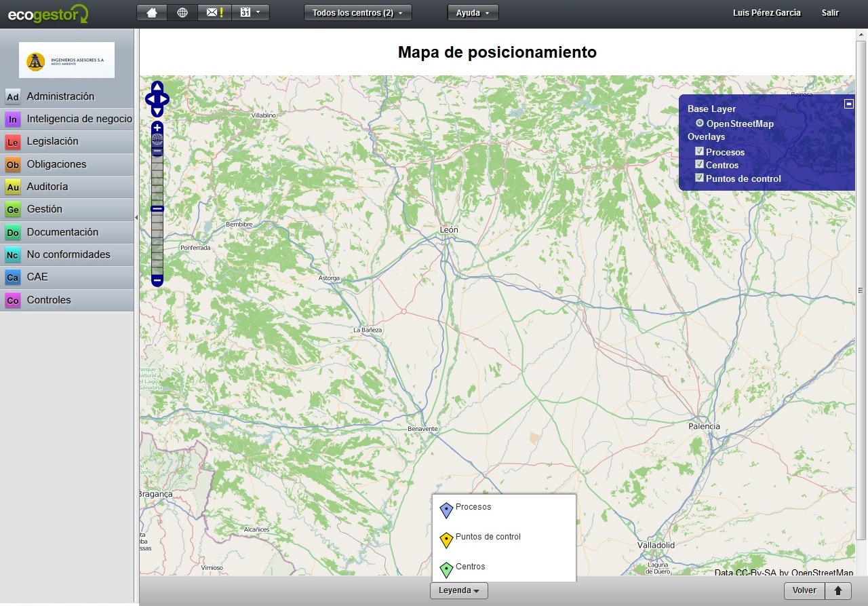
Task: Open the home screen via the house icon
Action: tap(151, 12)
